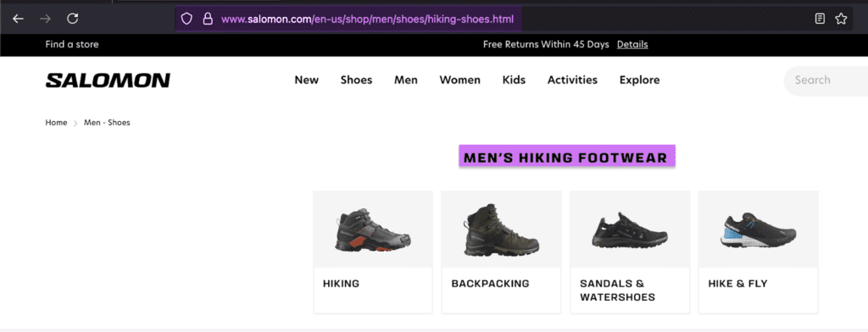Reload the page with the refresh icon
The image size is (868, 332).
[73, 19]
